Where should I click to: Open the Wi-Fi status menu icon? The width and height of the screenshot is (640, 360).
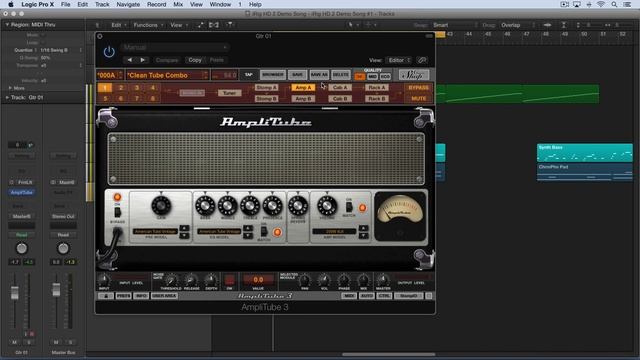point(601,4)
